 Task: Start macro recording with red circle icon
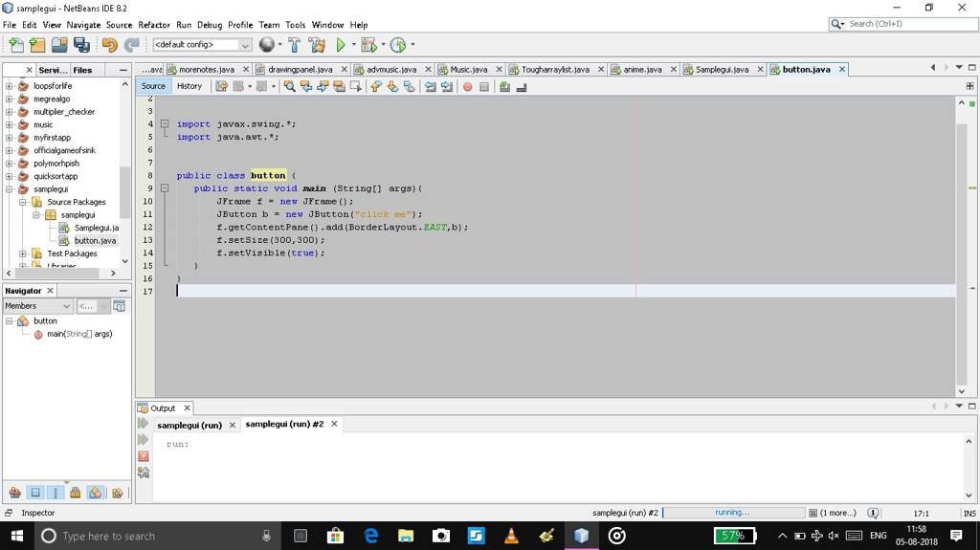click(467, 87)
